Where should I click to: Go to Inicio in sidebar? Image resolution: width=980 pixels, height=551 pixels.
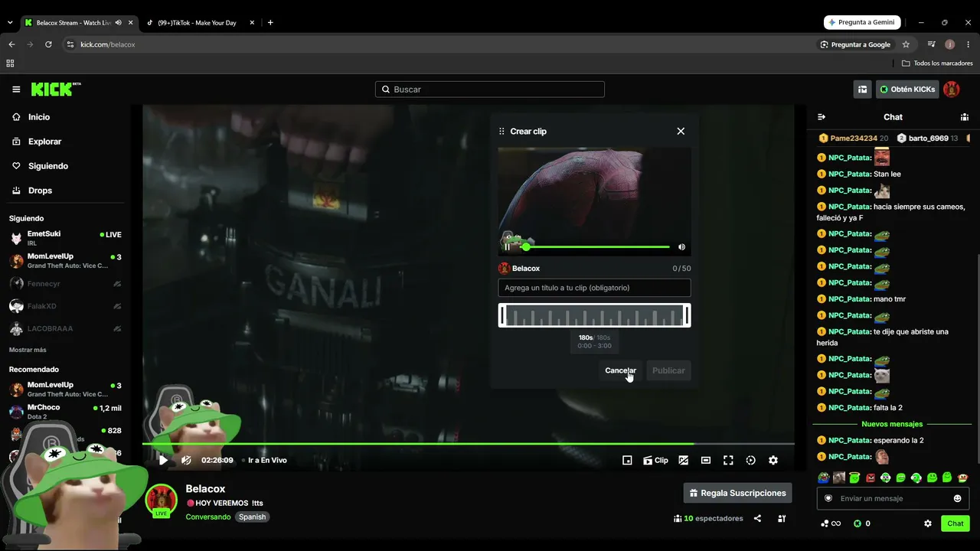point(38,117)
